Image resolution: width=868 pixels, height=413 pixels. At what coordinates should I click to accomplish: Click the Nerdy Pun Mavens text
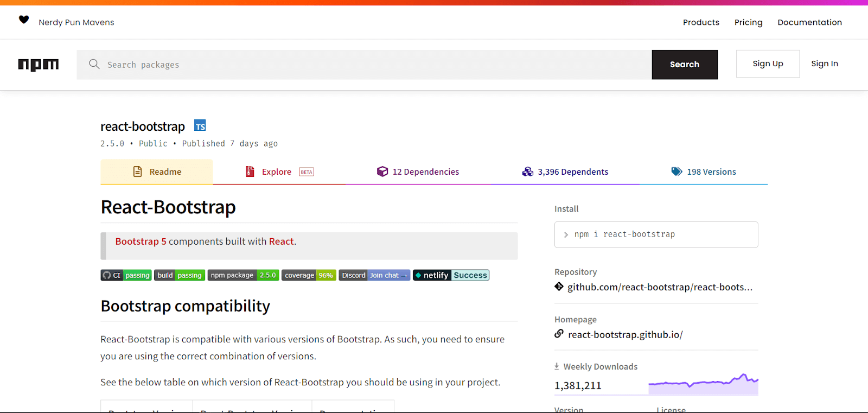pyautogui.click(x=76, y=22)
